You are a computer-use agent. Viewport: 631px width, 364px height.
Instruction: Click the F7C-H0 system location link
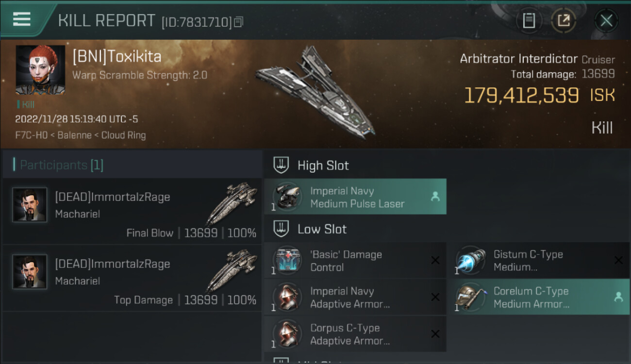coord(31,135)
